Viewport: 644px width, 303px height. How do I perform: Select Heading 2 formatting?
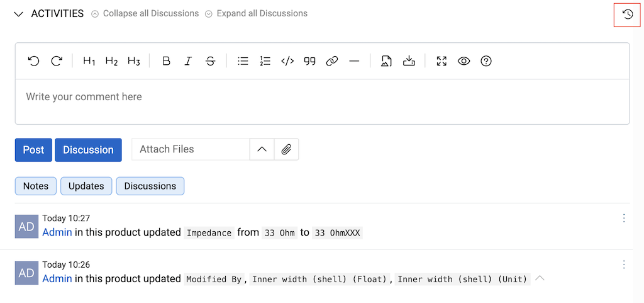click(111, 61)
